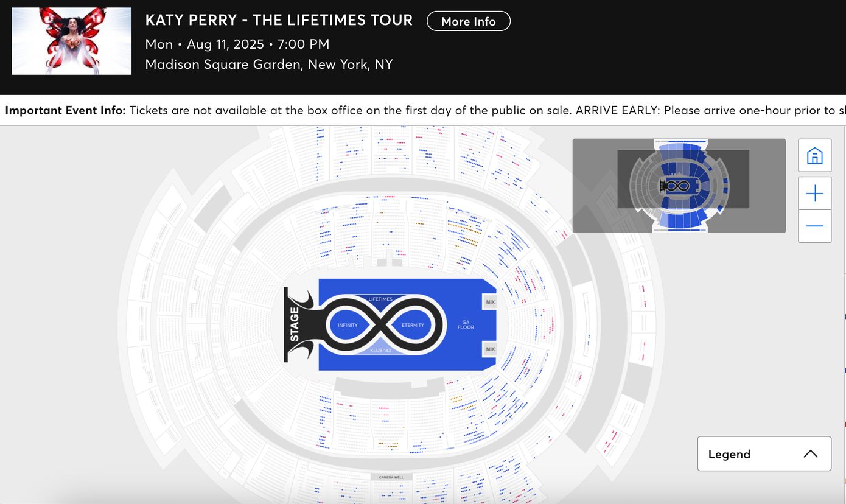
Task: Select the Infinity pit section
Action: click(348, 325)
